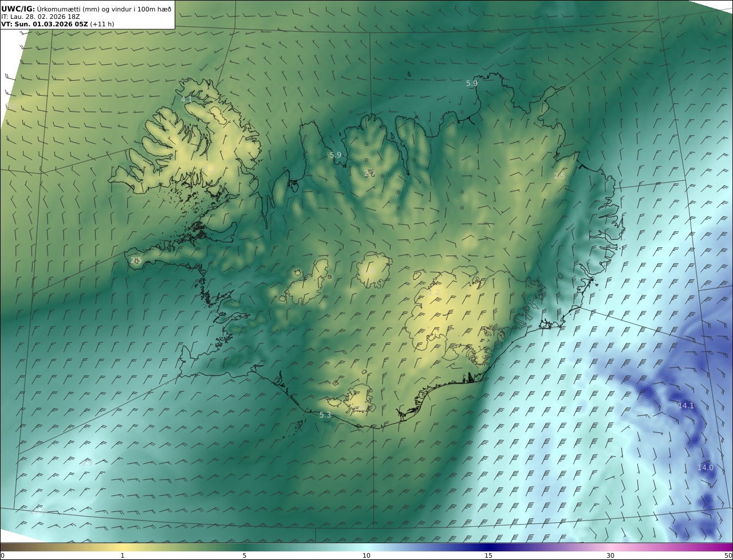Image resolution: width=733 pixels, height=560 pixels.
Task: Click the title 'UWC/IG: Úrkomumætti (mm) og vindur'
Action: coord(86,9)
